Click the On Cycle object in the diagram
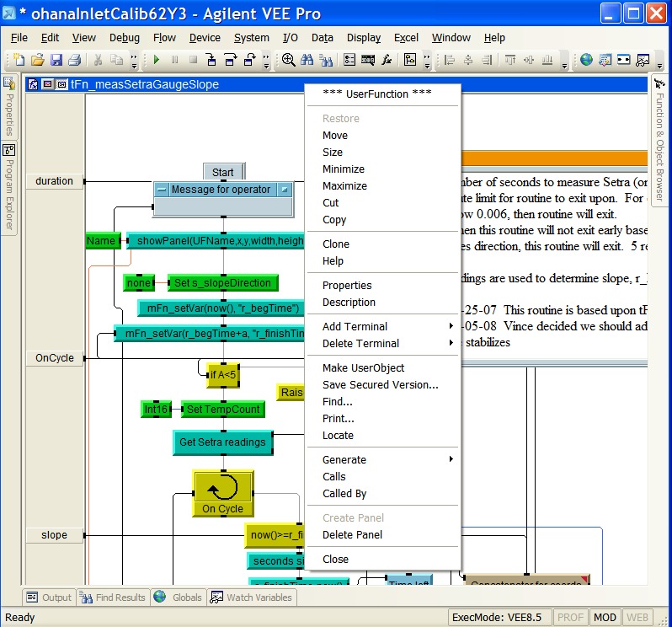 (223, 494)
